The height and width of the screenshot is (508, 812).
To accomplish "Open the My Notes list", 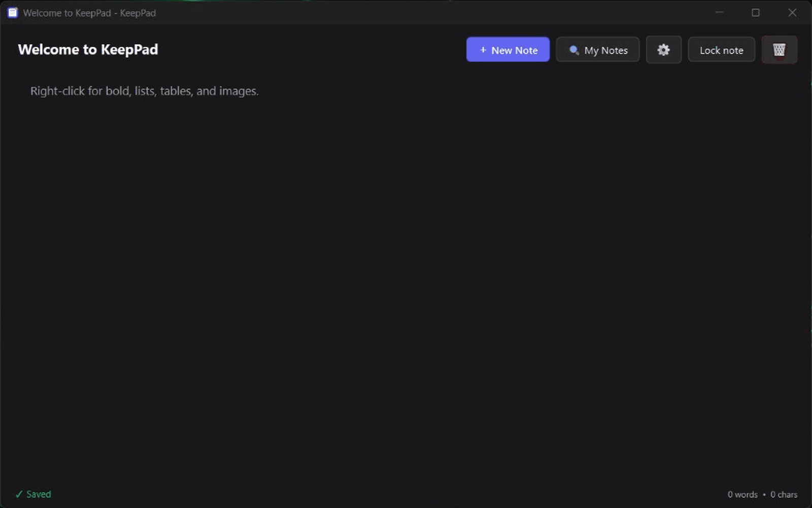I will [597, 50].
